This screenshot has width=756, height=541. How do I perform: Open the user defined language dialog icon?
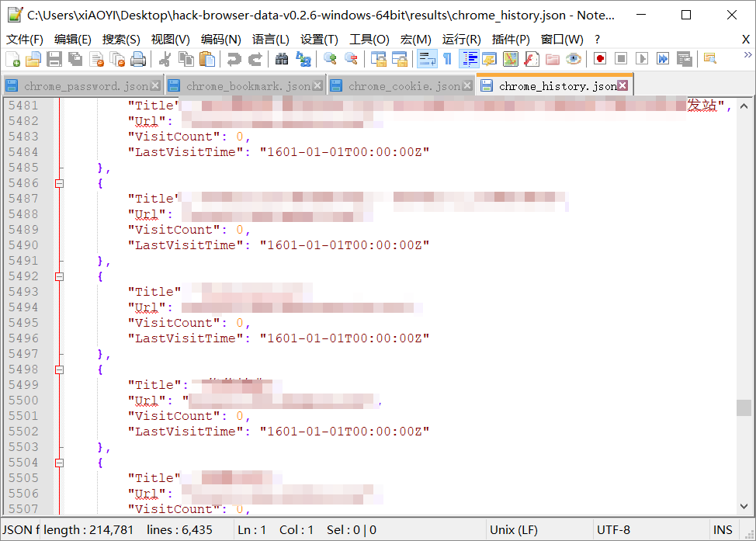tap(490, 59)
